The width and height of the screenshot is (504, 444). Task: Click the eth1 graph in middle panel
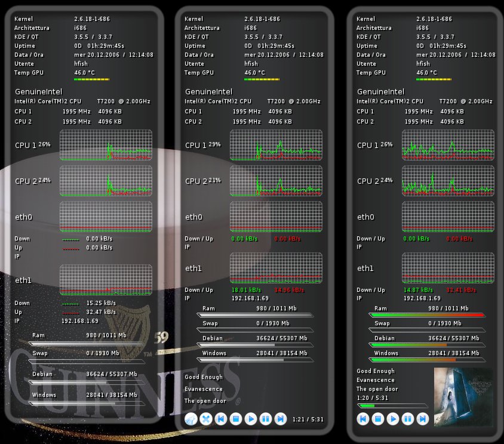click(276, 268)
